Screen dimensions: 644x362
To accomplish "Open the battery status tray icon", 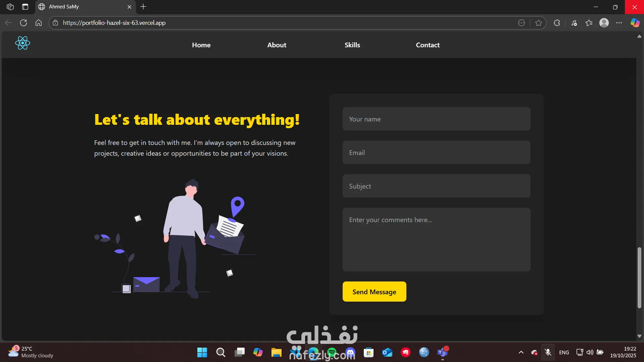I will [600, 352].
